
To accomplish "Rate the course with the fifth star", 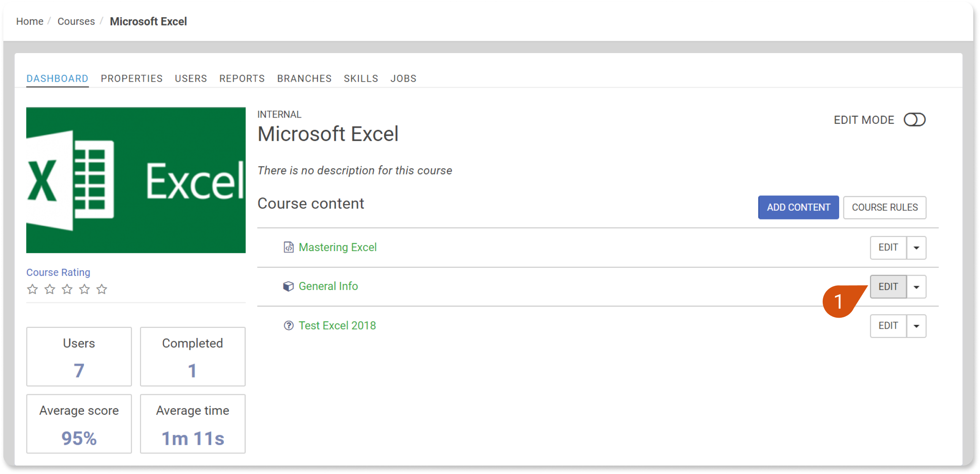I will [102, 289].
